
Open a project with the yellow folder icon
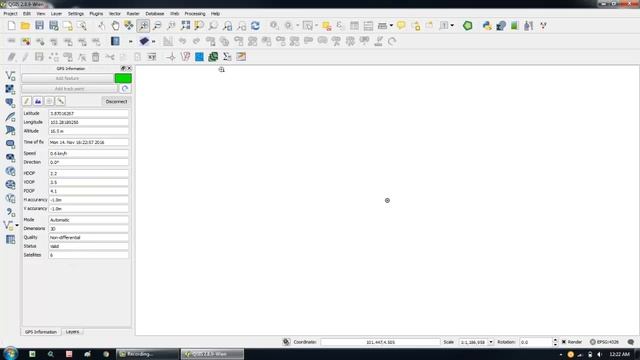25,26
